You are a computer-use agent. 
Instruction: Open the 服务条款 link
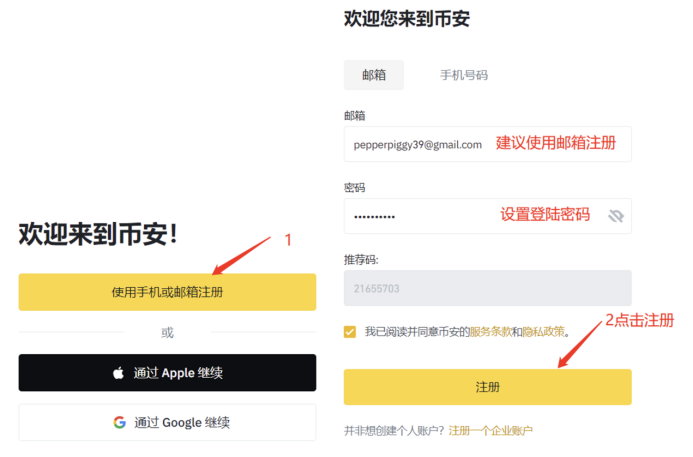click(x=490, y=331)
